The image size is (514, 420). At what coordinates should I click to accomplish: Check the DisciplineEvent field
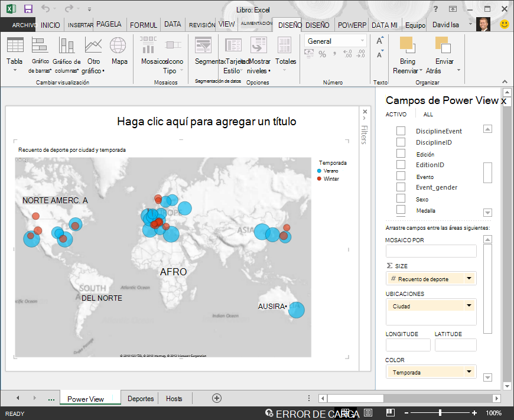(x=401, y=131)
